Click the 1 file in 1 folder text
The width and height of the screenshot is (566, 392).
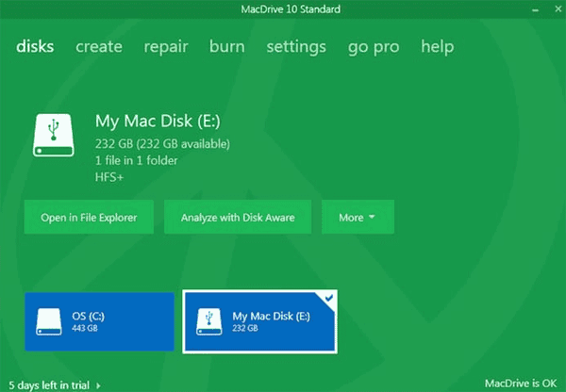click(136, 160)
